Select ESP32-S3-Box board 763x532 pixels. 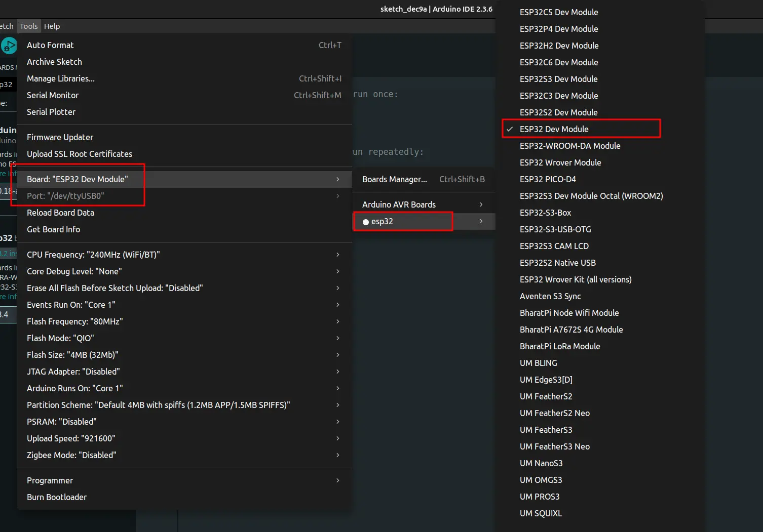click(600, 213)
